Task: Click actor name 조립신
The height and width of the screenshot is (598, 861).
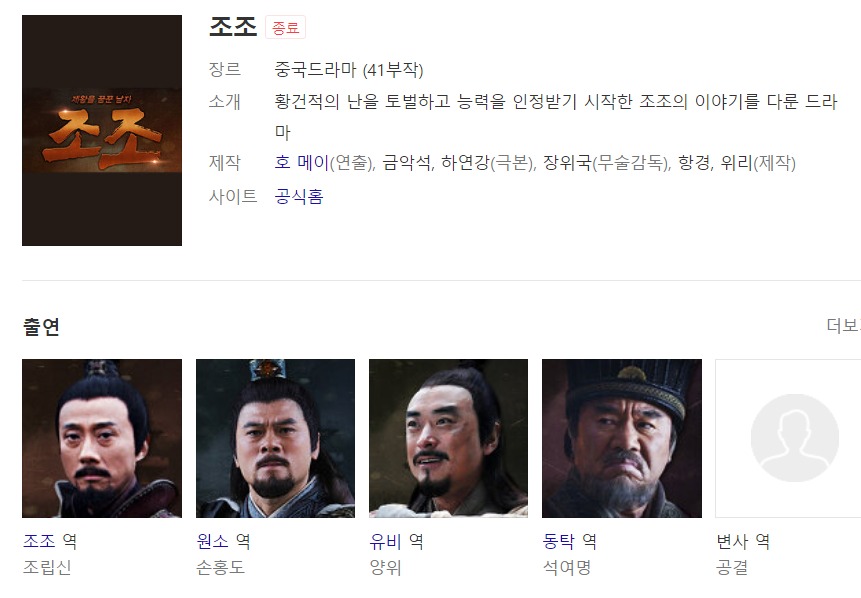Action: coord(47,567)
